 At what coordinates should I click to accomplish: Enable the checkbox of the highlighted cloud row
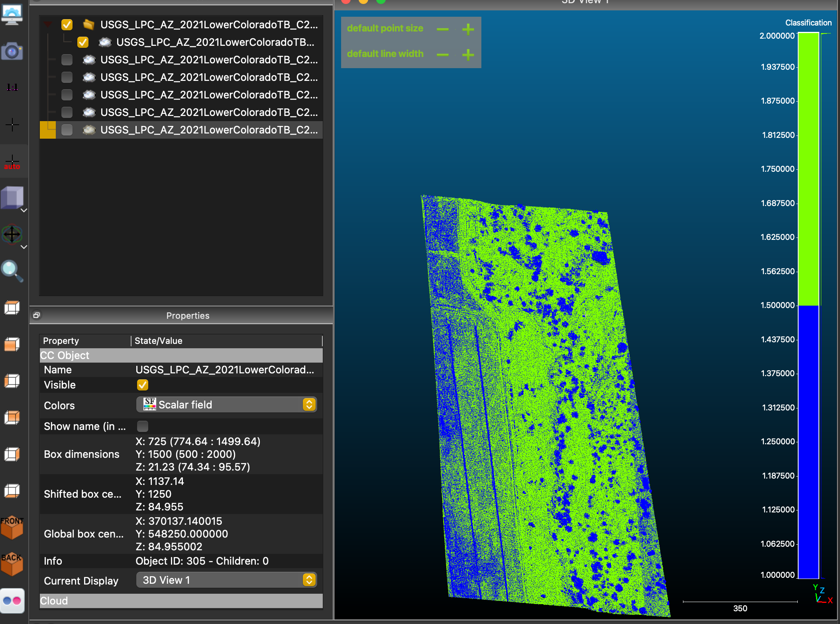click(x=67, y=130)
